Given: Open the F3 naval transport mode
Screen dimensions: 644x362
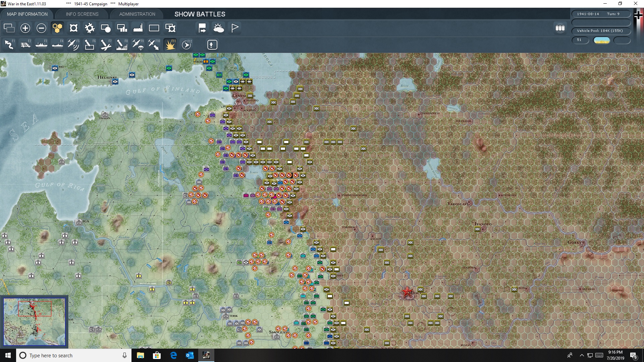Looking at the screenshot, I should (x=41, y=45).
